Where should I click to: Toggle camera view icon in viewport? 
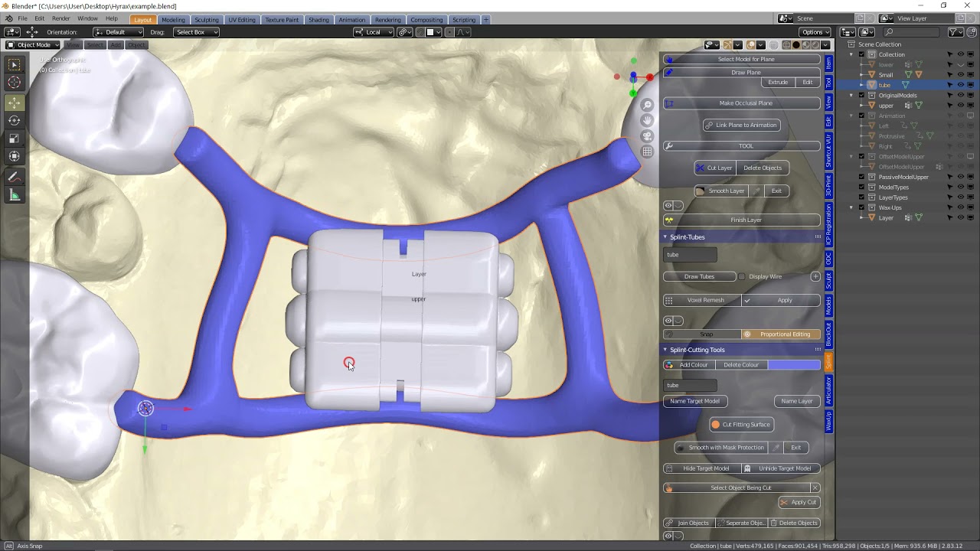click(x=647, y=136)
